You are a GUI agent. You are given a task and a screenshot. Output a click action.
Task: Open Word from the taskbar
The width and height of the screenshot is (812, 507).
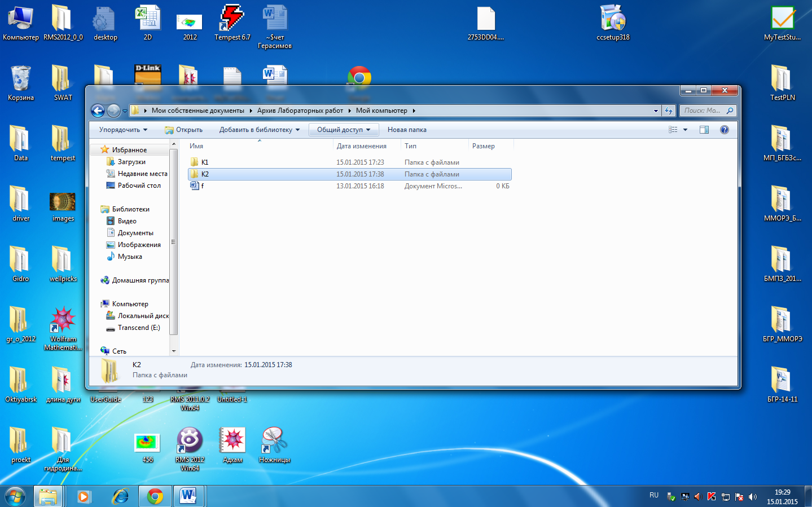pos(188,496)
